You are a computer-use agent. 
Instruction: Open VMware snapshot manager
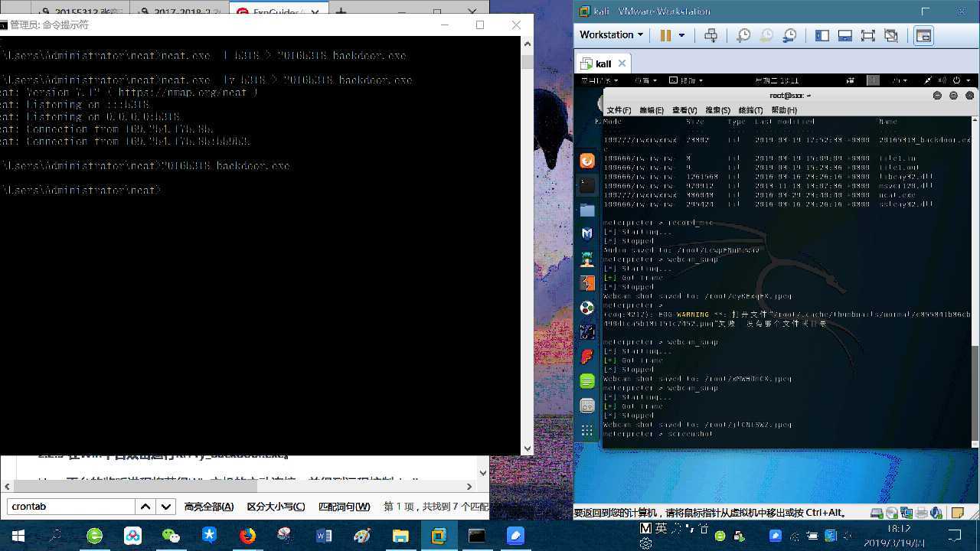[x=789, y=35]
